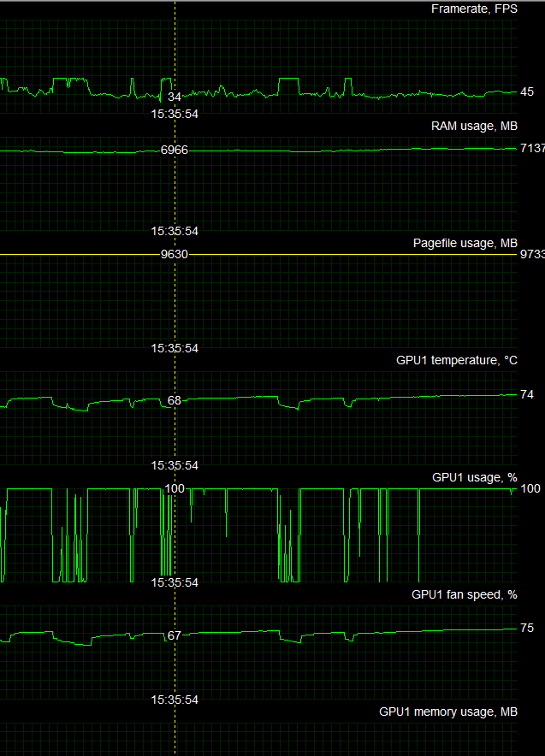Click the 67 fan speed value on the cursor line
The image size is (545, 756).
(175, 635)
